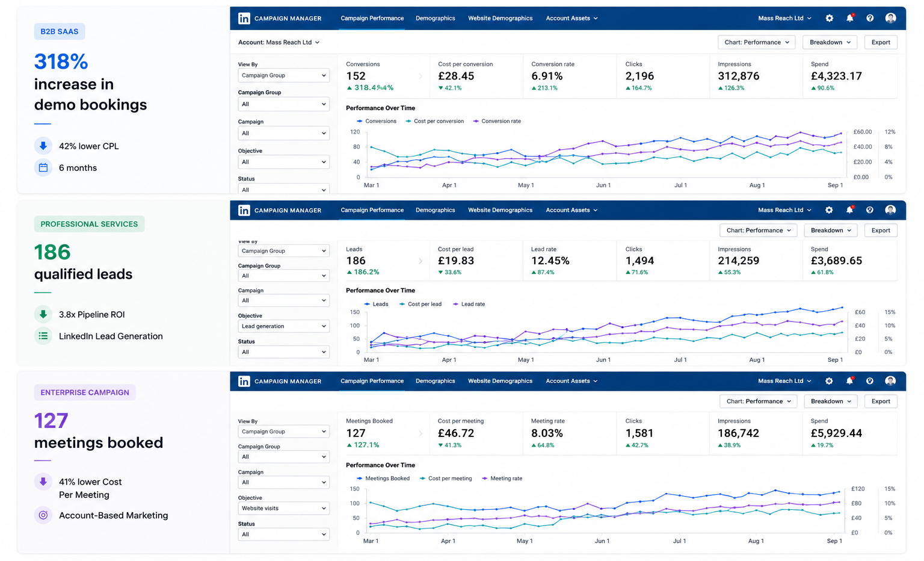Switch to Demographics tab in top dashboard
This screenshot has height=561, width=924.
[x=435, y=18]
